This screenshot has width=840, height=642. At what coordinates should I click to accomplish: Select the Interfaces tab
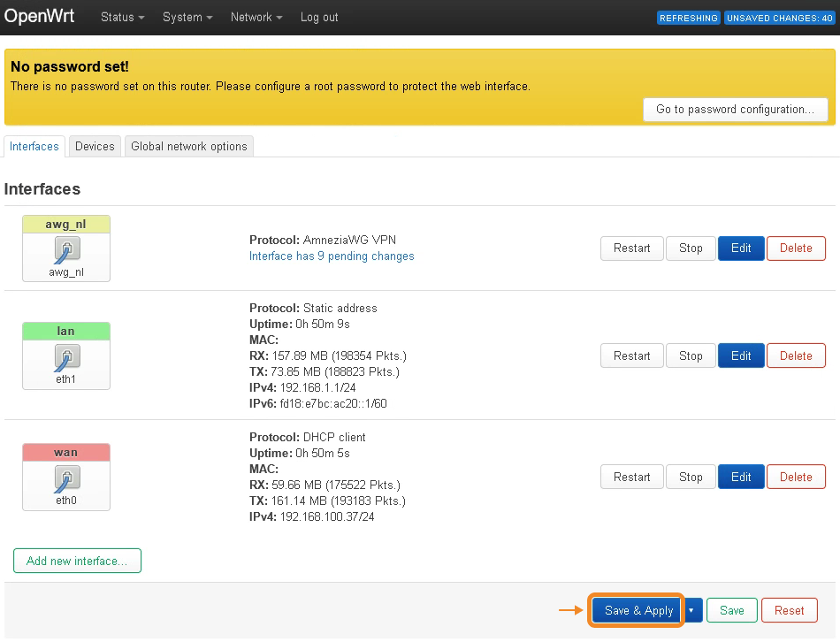pos(34,146)
